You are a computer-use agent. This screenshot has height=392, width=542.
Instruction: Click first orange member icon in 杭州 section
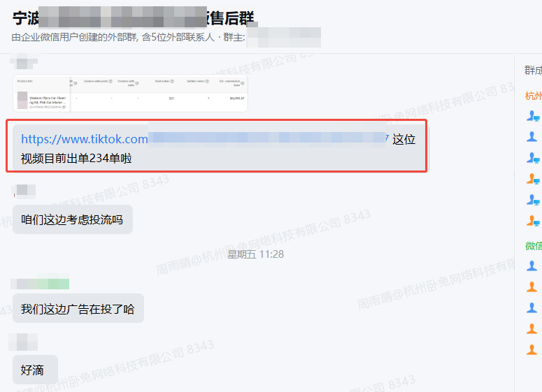coord(533,179)
